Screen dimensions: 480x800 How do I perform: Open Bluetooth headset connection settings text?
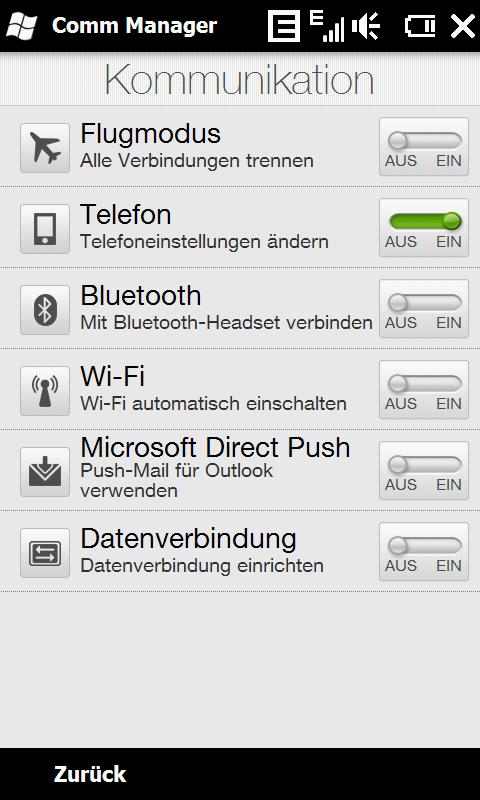[x=226, y=323]
